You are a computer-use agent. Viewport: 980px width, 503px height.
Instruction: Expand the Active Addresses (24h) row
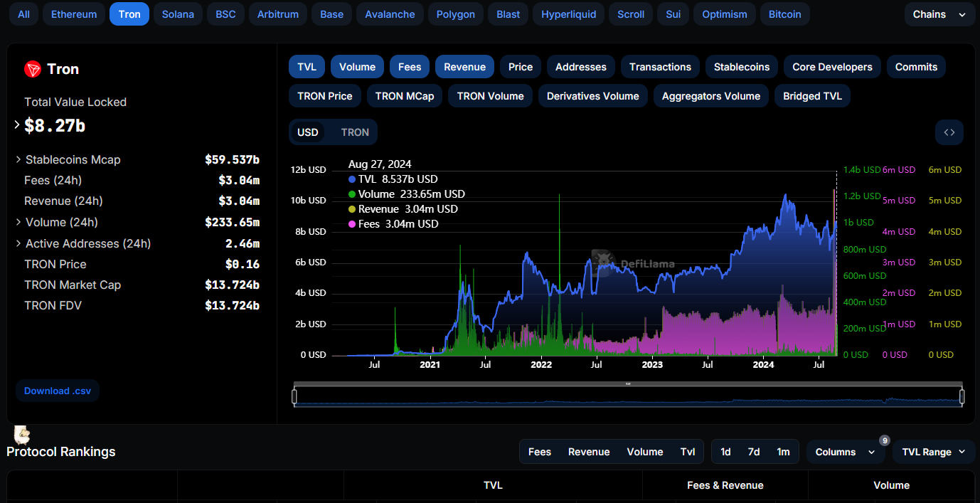click(x=18, y=243)
